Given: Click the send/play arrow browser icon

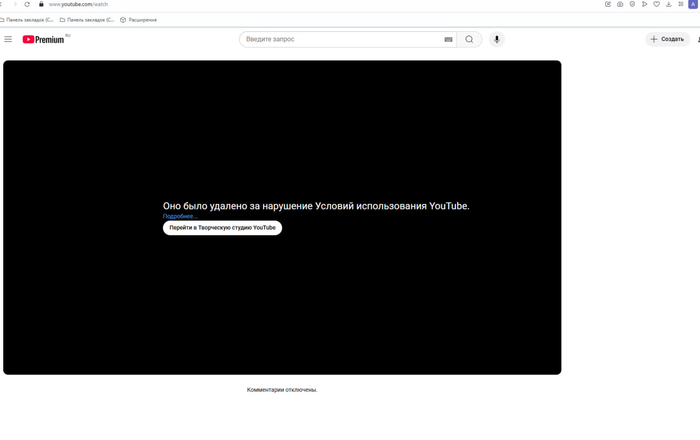Looking at the screenshot, I should [x=644, y=4].
